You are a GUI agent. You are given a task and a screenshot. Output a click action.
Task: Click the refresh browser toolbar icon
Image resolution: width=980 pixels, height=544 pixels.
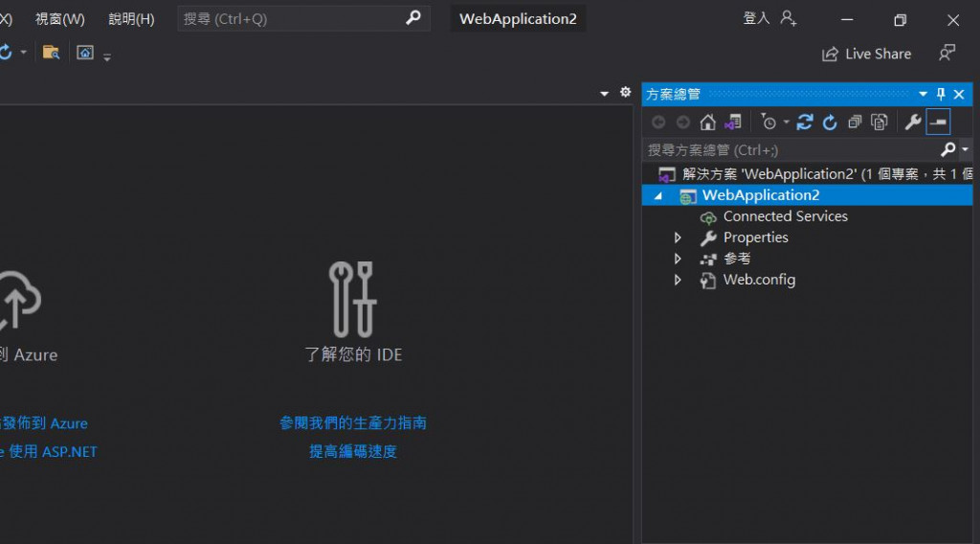pyautogui.click(x=5, y=52)
